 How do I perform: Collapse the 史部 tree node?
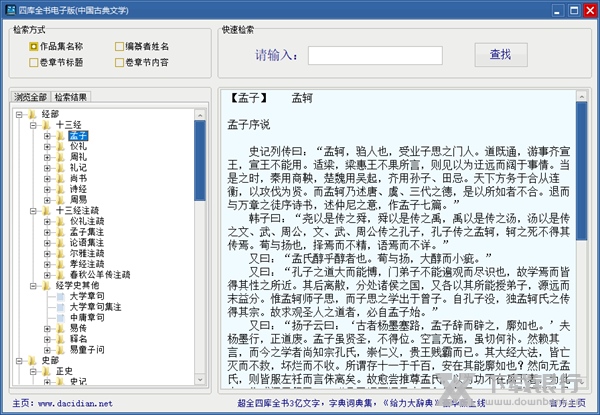pyautogui.click(x=19, y=360)
